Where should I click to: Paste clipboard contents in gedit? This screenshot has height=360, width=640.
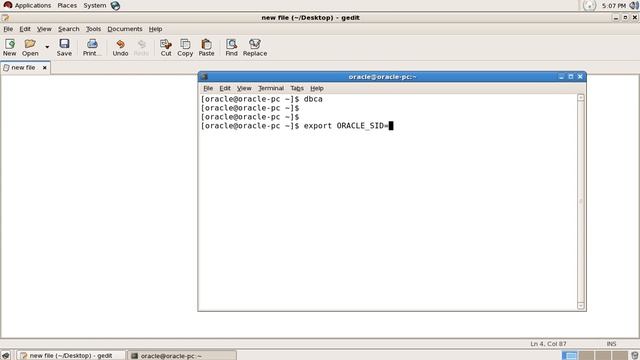tap(207, 48)
